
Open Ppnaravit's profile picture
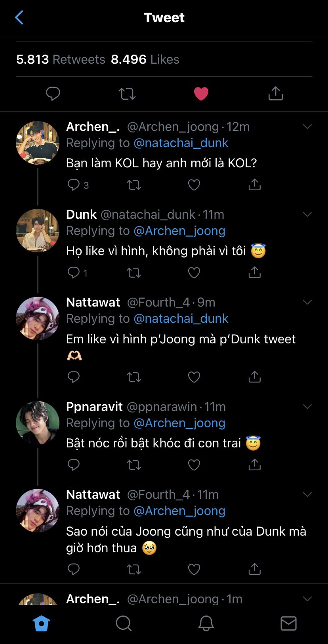38,423
